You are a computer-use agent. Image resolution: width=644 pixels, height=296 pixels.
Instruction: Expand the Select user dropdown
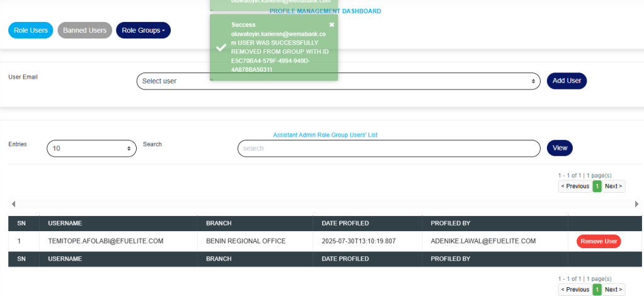click(338, 81)
